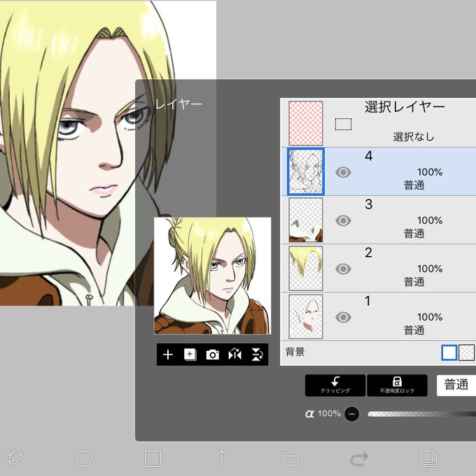Flip layer horizontally icon
The width and height of the screenshot is (476, 476).
click(x=235, y=354)
